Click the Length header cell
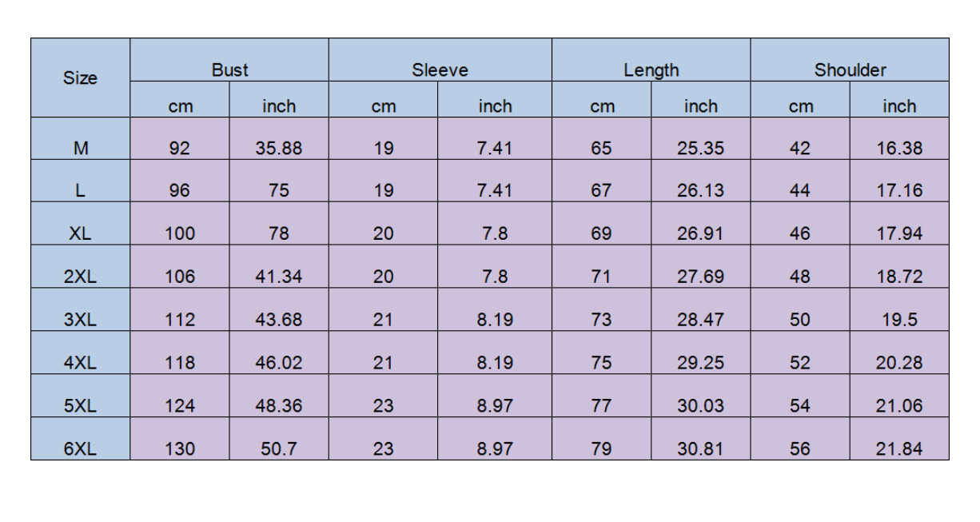 coord(651,70)
